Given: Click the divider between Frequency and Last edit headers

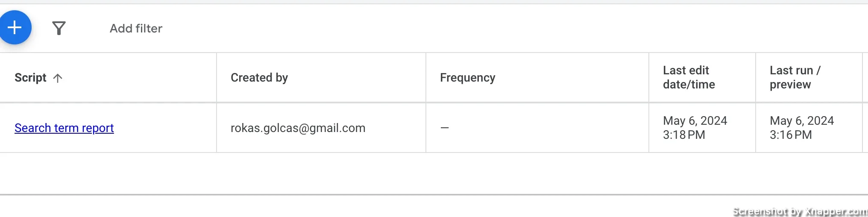Looking at the screenshot, I should (x=649, y=78).
